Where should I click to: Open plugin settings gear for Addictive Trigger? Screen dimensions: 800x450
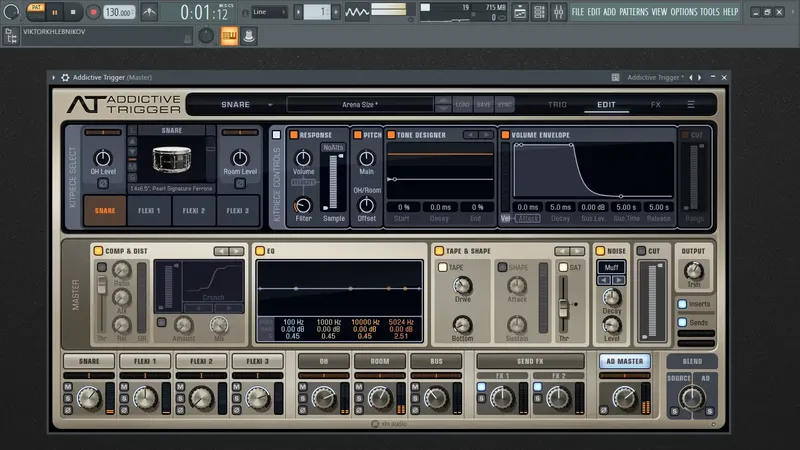pyautogui.click(x=65, y=78)
